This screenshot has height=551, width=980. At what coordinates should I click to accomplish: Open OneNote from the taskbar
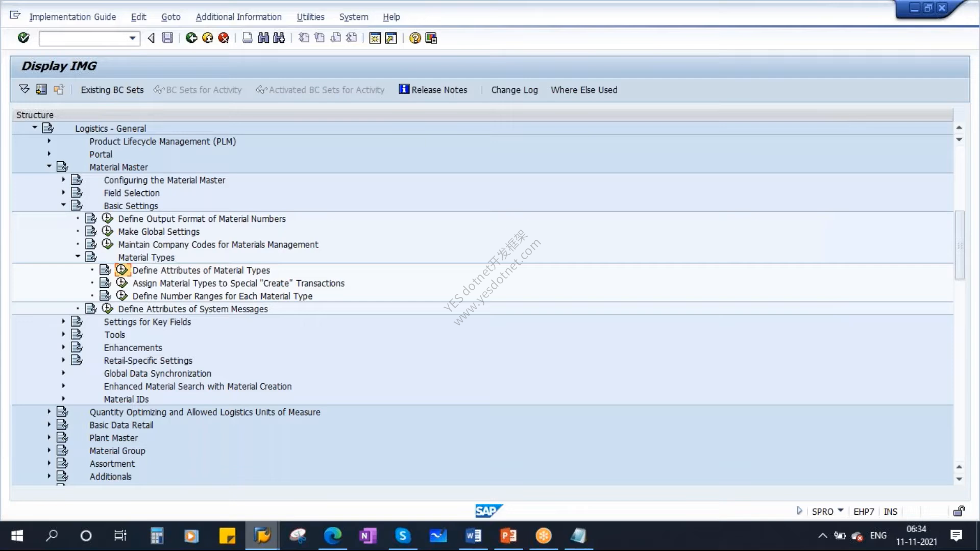click(x=367, y=536)
